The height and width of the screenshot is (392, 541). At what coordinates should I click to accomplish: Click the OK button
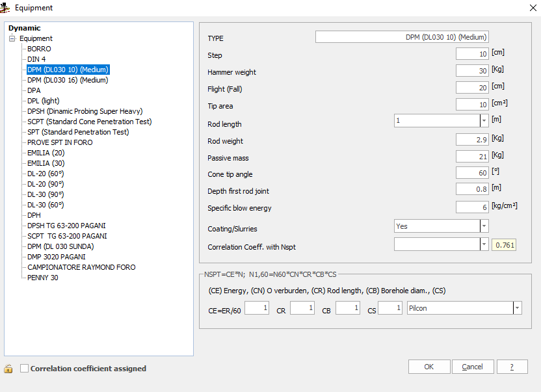pyautogui.click(x=429, y=367)
